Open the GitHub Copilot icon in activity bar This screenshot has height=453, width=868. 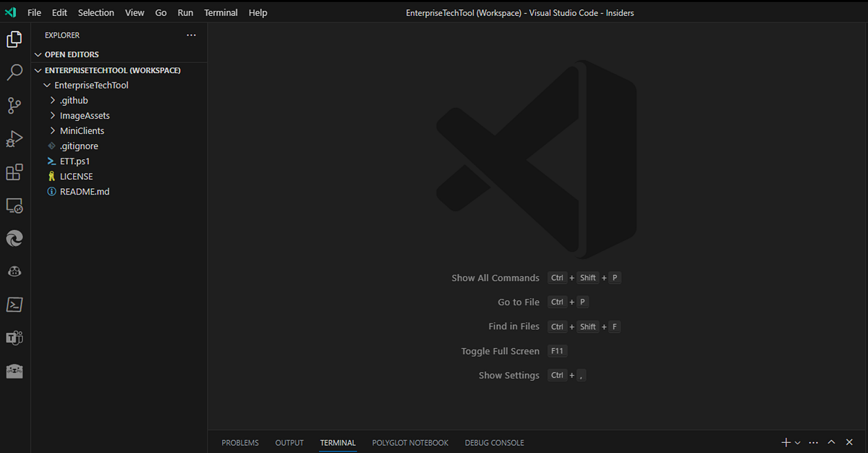14,271
